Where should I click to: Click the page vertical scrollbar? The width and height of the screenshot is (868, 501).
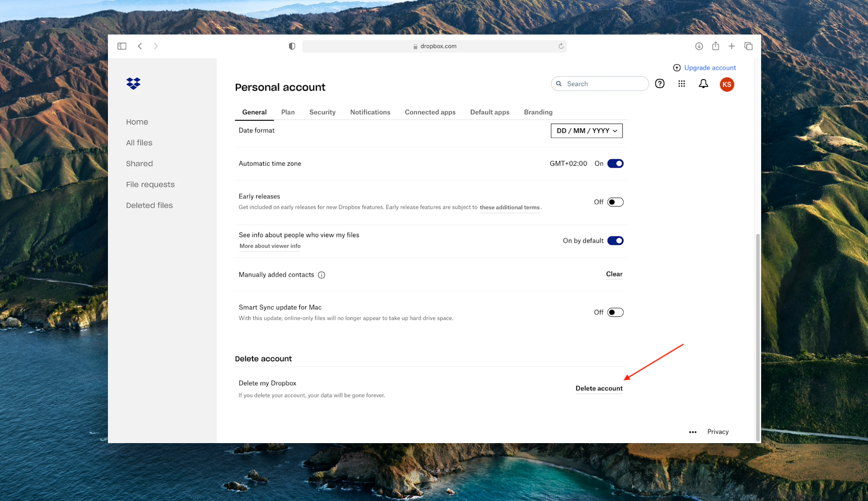[x=757, y=336]
